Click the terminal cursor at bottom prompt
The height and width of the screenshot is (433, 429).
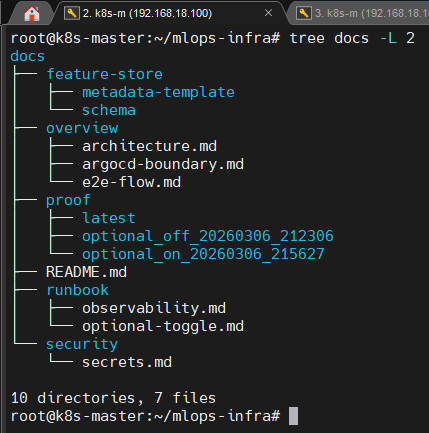293,416
